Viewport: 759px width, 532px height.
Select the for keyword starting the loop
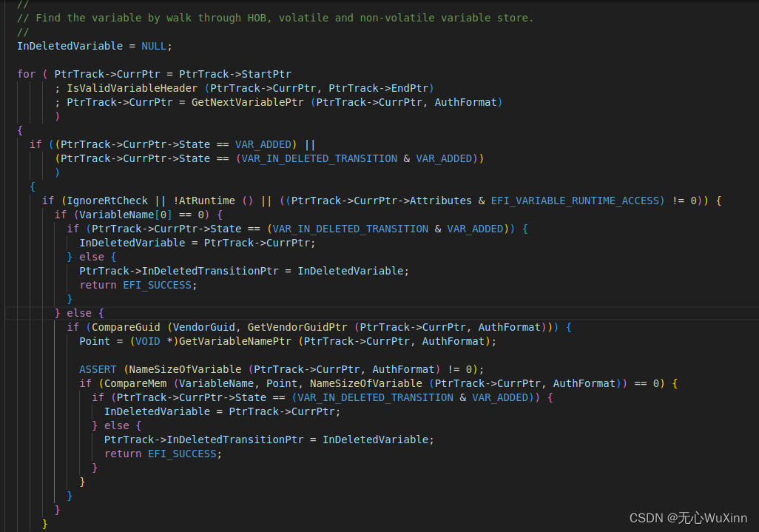click(x=25, y=73)
